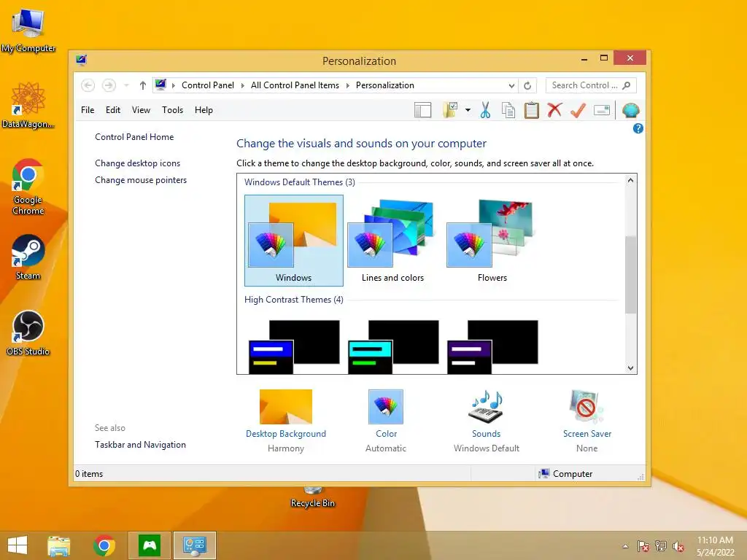
Task: Click Change mouse pointers link
Action: (x=141, y=180)
